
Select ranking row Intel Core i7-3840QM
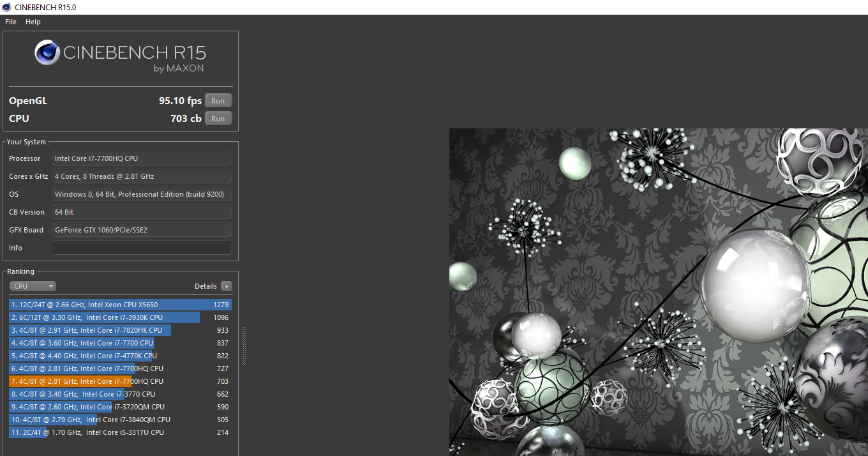point(120,420)
